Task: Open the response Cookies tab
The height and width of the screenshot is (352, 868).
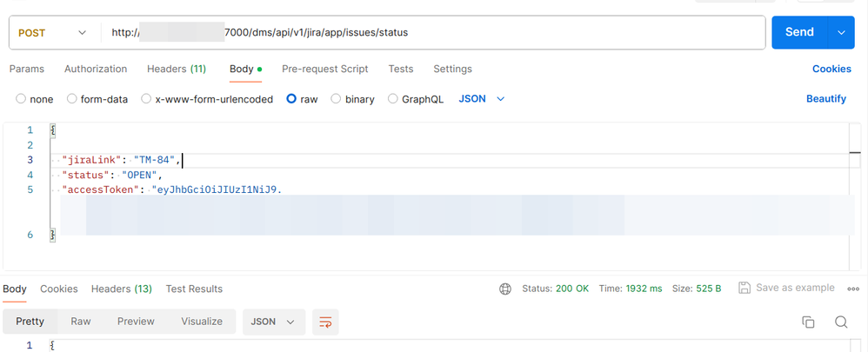Action: (x=58, y=289)
